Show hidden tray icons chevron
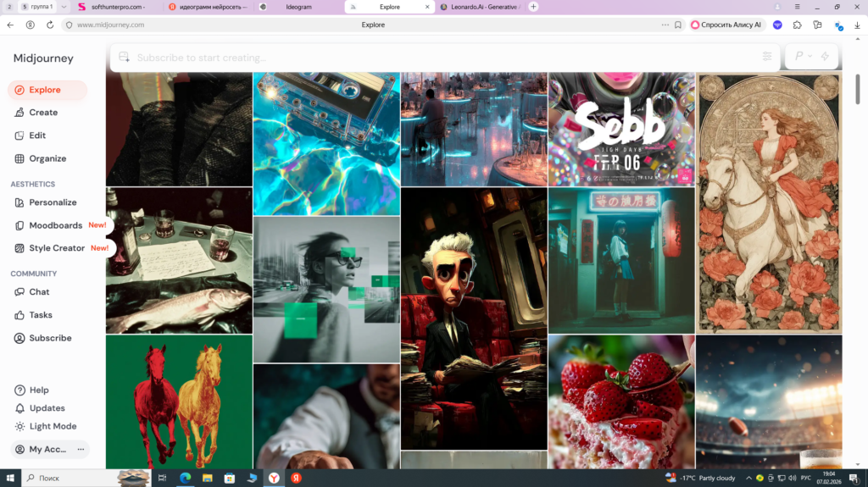This screenshot has height=487, width=868. 748,479
